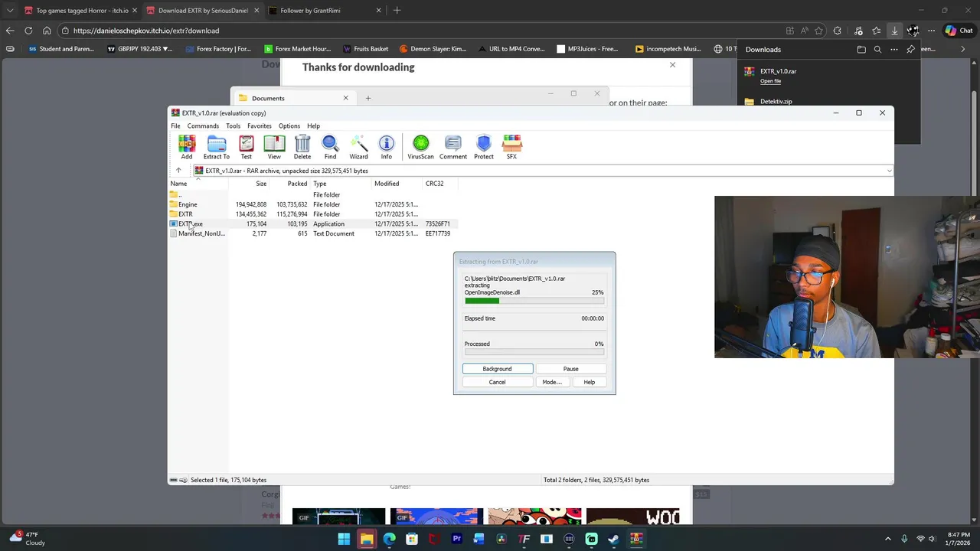This screenshot has width=980, height=551.
Task: Click the Mode... button
Action: coord(551,382)
